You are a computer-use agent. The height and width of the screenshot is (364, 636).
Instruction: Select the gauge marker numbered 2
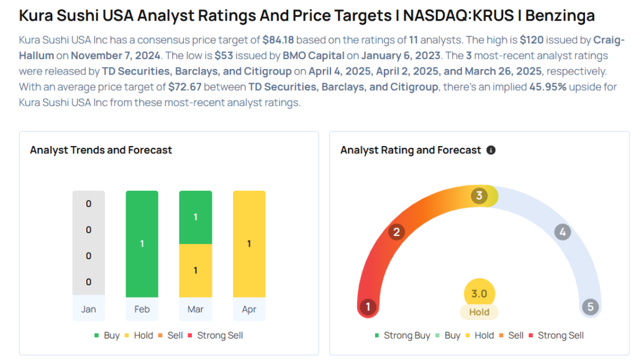click(x=396, y=232)
